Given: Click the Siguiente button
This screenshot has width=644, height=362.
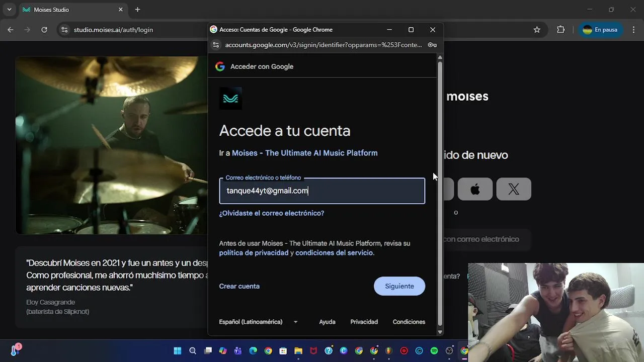Looking at the screenshot, I should pos(399,286).
